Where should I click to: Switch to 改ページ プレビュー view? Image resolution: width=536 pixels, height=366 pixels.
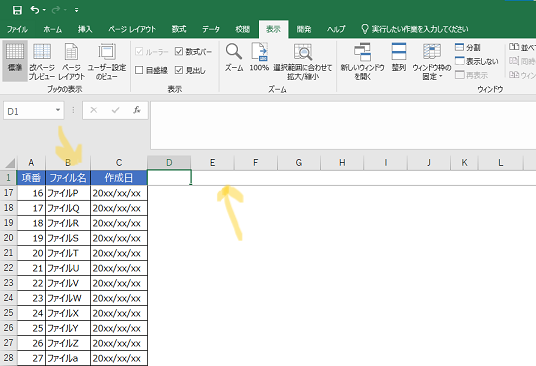[x=42, y=62]
